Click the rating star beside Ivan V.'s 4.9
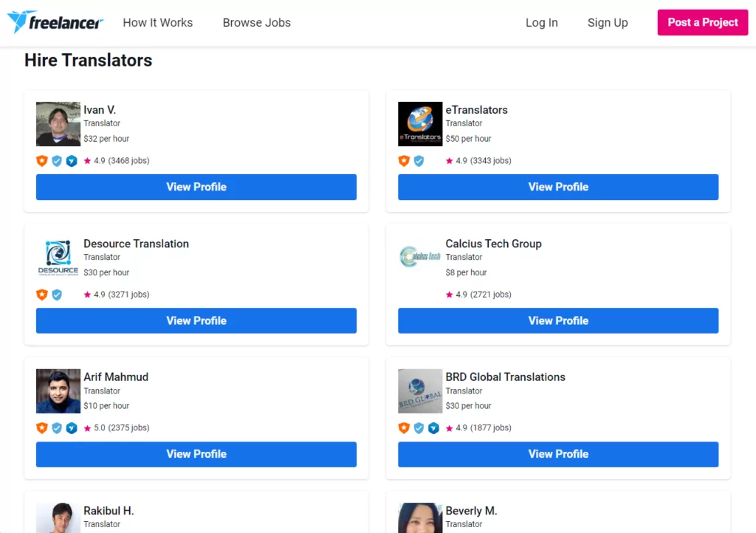This screenshot has width=756, height=533. tap(87, 160)
